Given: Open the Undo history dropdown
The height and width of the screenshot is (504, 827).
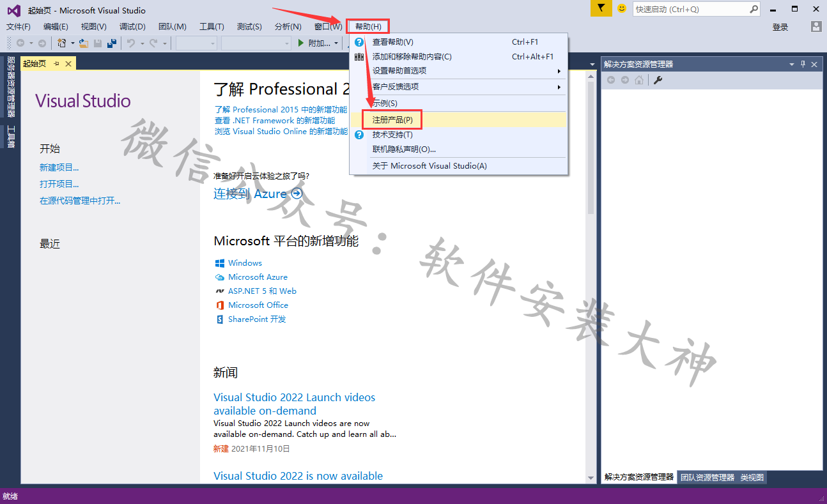Looking at the screenshot, I should [x=141, y=43].
